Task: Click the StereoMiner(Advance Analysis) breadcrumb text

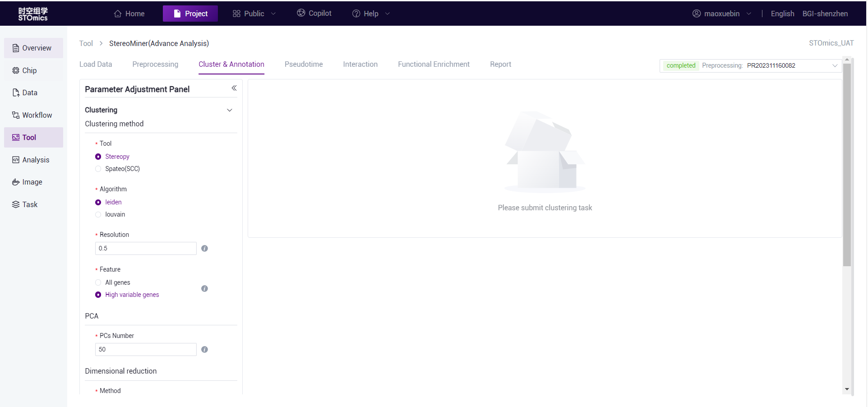Action: click(159, 43)
